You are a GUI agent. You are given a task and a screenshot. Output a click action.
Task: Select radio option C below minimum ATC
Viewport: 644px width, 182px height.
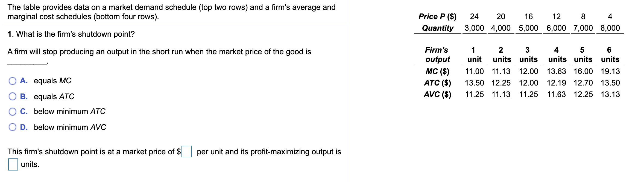tap(12, 112)
